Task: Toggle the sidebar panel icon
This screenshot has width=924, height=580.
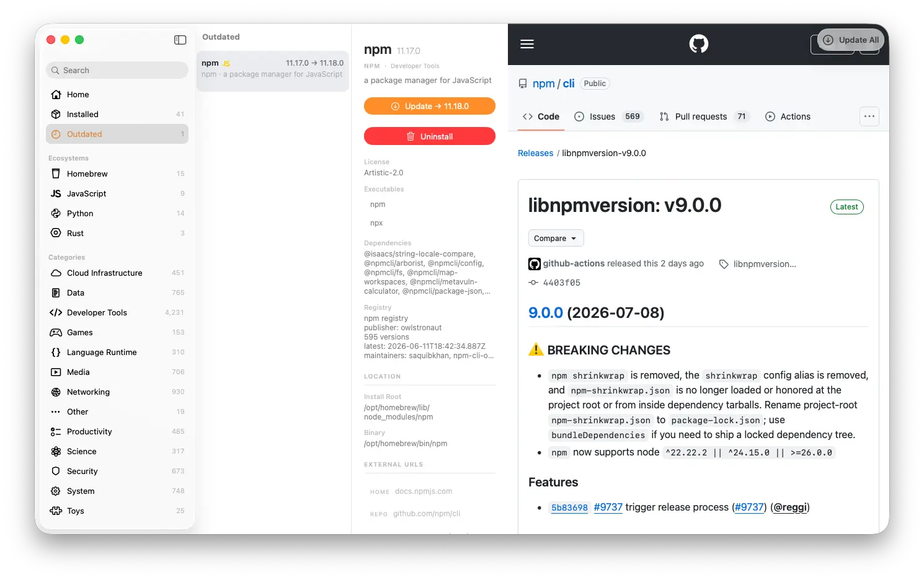Action: tap(180, 40)
